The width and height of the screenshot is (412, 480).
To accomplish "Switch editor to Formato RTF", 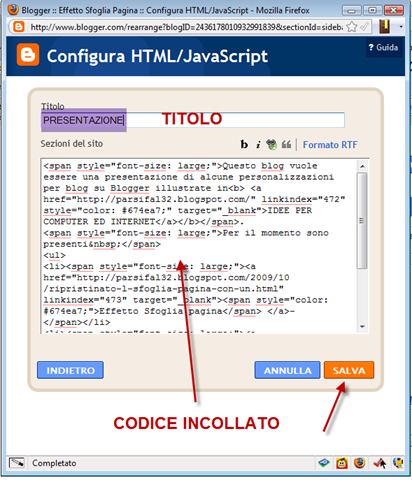I will 330,145.
